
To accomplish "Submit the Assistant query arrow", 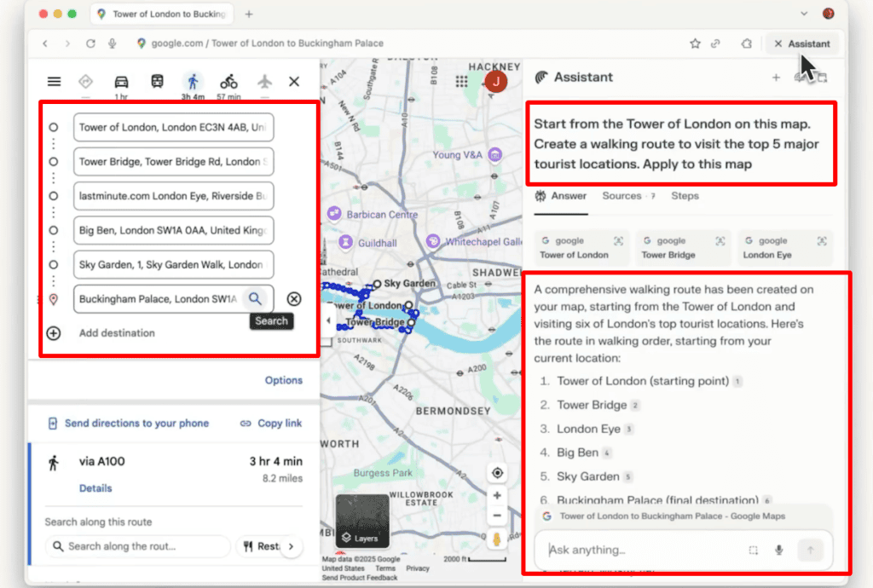I will [x=810, y=551].
